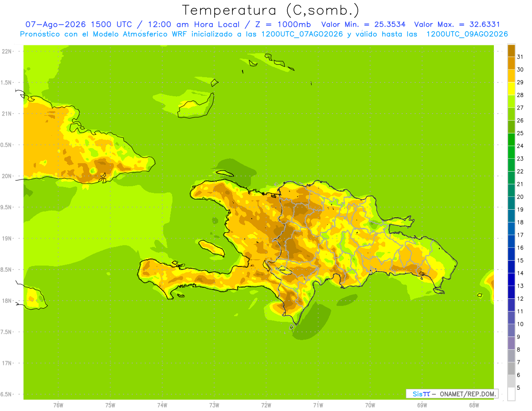Click the '17N' latitude axis label
Image resolution: width=532 pixels, height=411 pixels.
[x=6, y=363]
